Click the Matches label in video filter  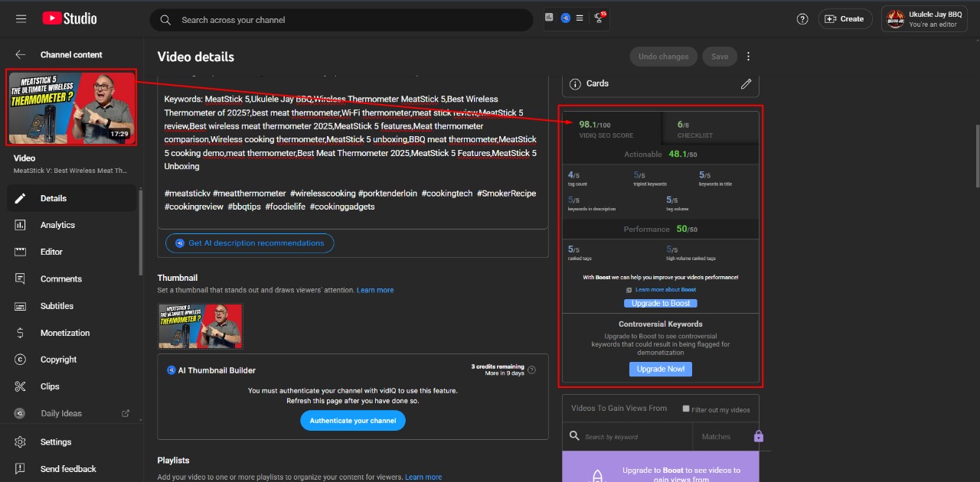(716, 437)
